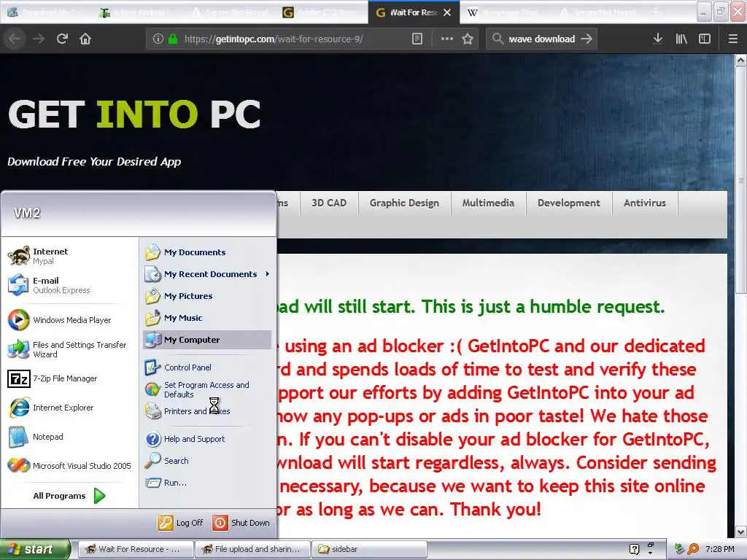Click the browser forward arrow

click(39, 39)
